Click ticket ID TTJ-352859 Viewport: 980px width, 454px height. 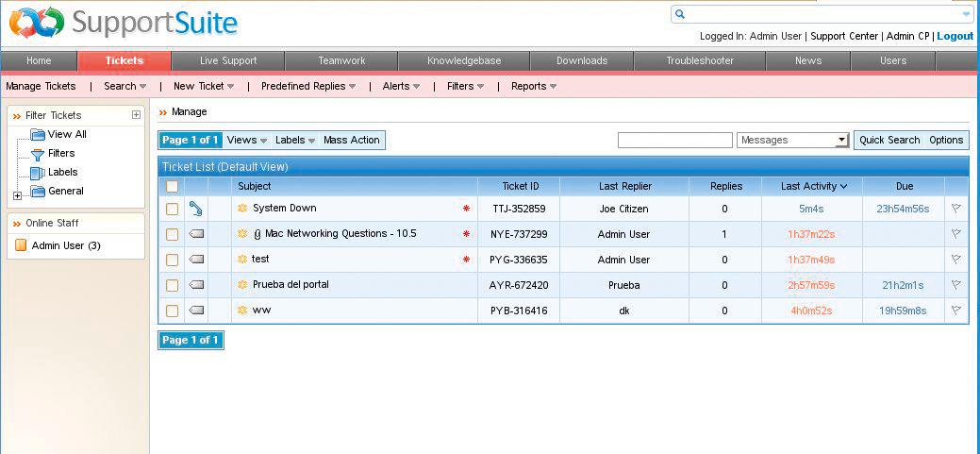[x=518, y=209]
